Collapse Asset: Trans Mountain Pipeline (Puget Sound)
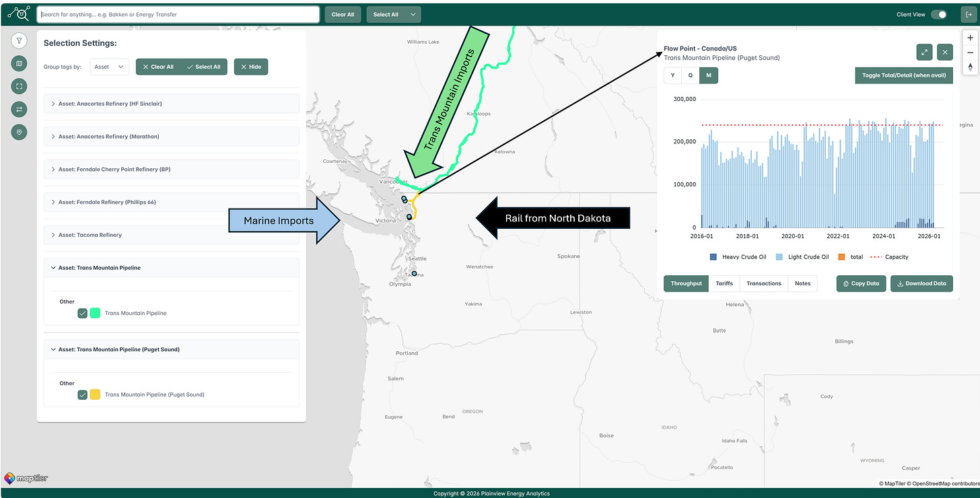The image size is (980, 498). click(x=171, y=349)
